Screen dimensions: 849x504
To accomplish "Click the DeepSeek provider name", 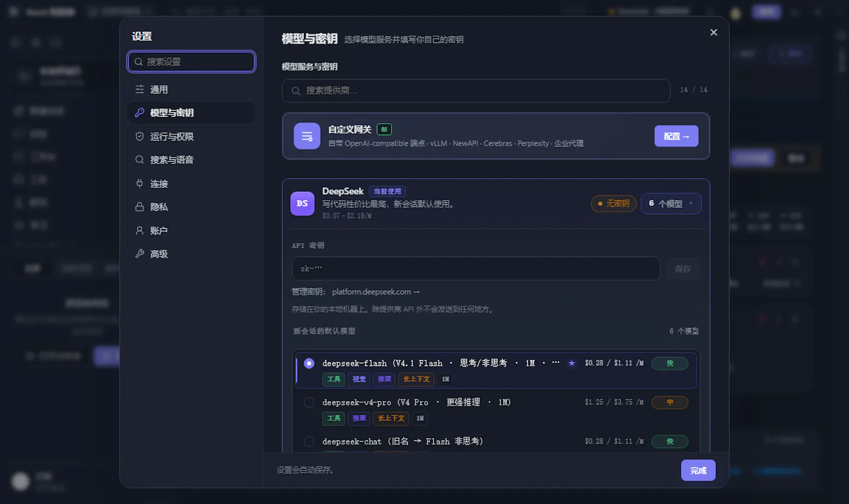I will (343, 192).
